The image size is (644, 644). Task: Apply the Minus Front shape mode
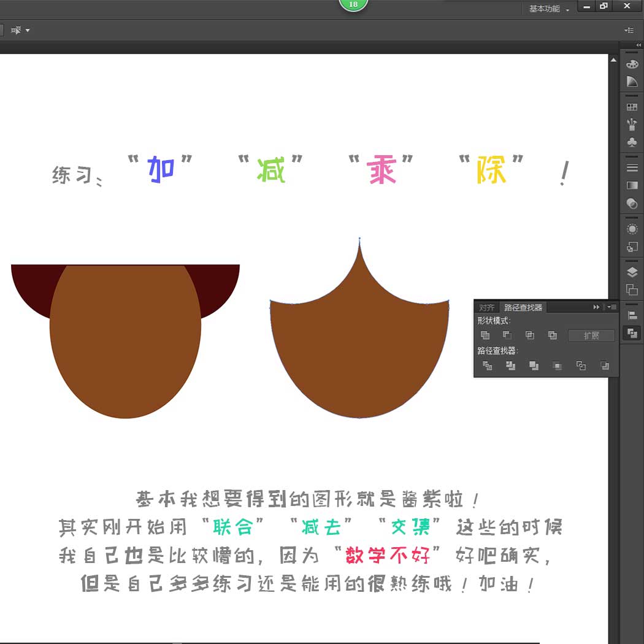tap(507, 335)
